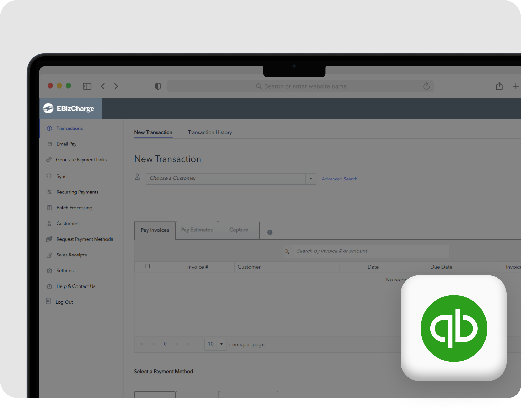Click the Help question mark icon

click(x=49, y=286)
